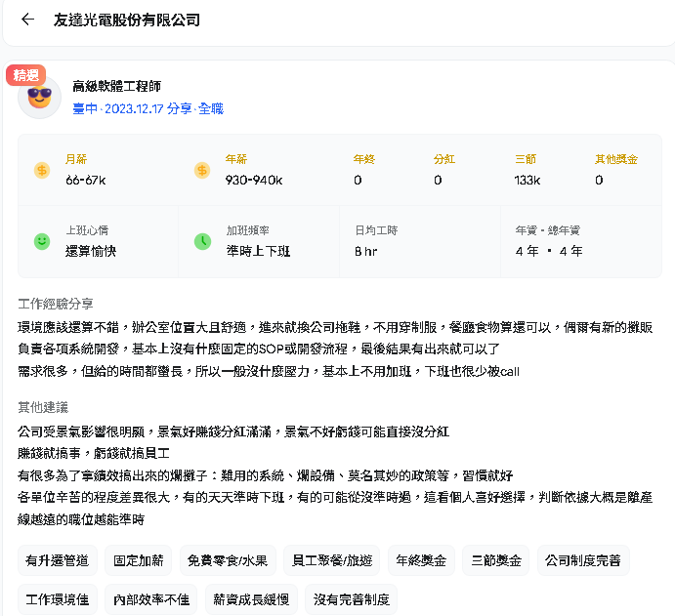Viewport: 675px width, 616px height.
Task: Click the 月薪 label
Action: click(76, 159)
